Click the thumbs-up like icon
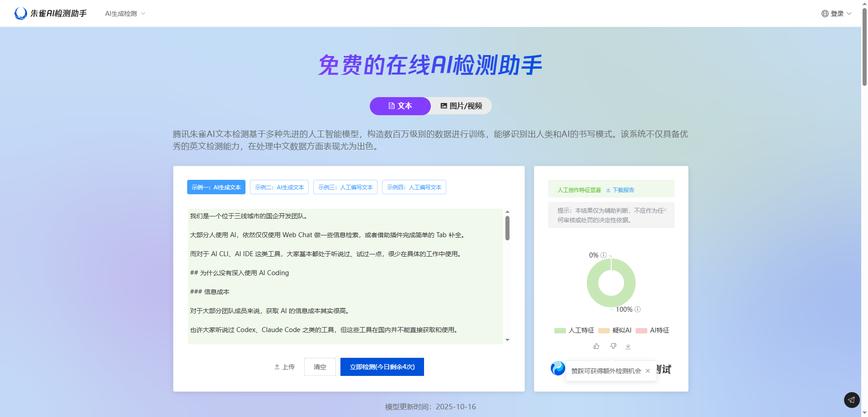The image size is (868, 417). coord(596,346)
